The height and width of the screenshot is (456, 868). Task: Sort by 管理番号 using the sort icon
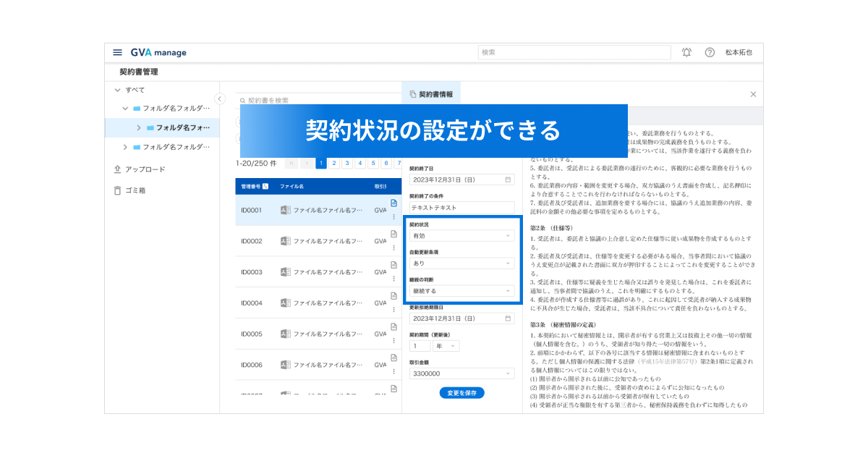tap(265, 186)
